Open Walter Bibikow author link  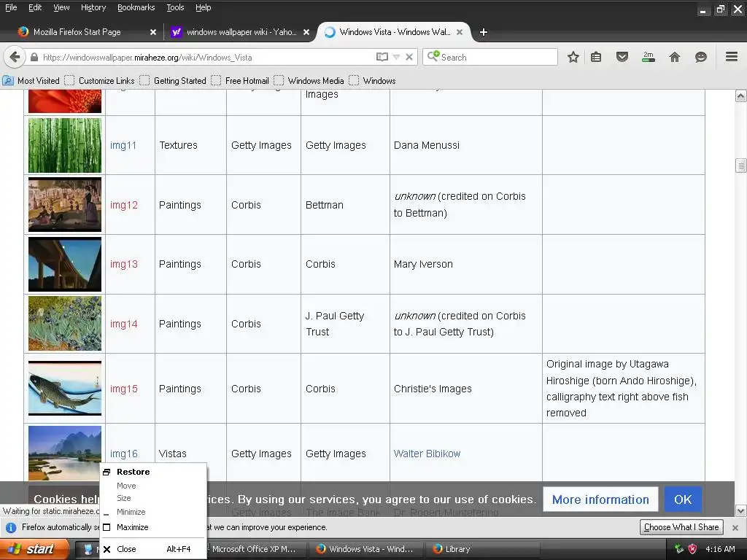click(x=427, y=454)
